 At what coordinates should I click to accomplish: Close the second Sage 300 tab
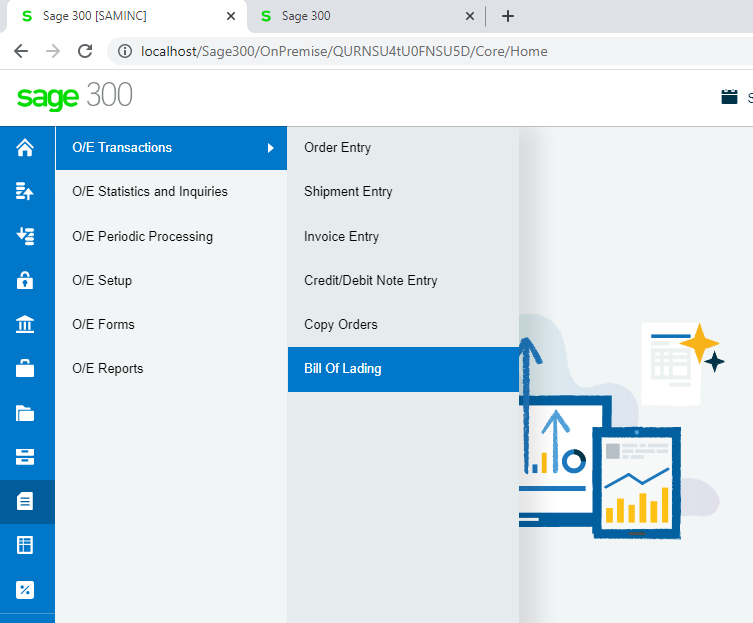[x=470, y=16]
